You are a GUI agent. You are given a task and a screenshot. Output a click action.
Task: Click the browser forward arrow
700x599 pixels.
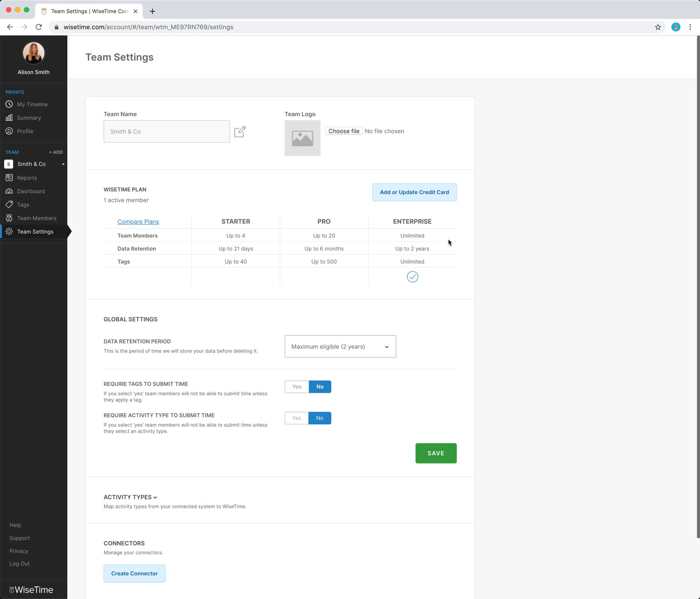24,27
